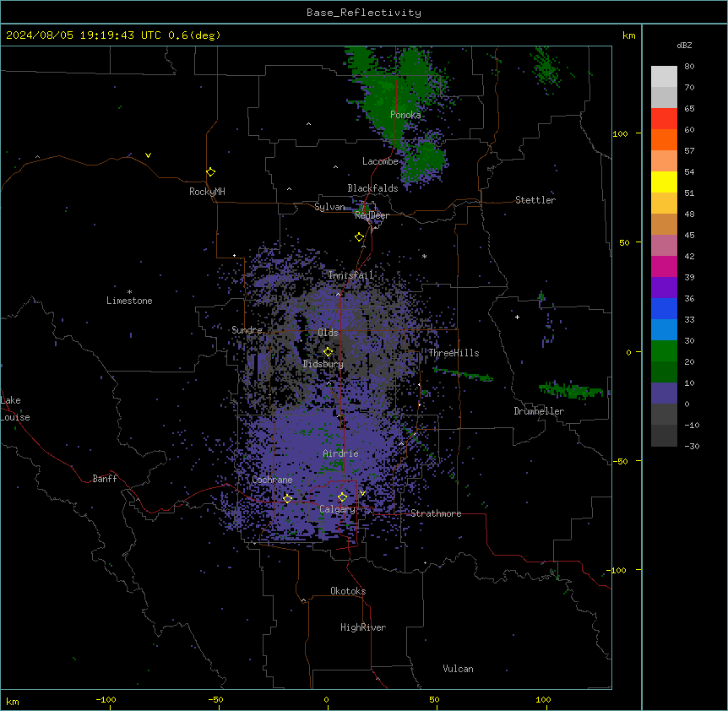Click the Stettler city label
Viewport: 728px width, 711px height.
pos(535,200)
